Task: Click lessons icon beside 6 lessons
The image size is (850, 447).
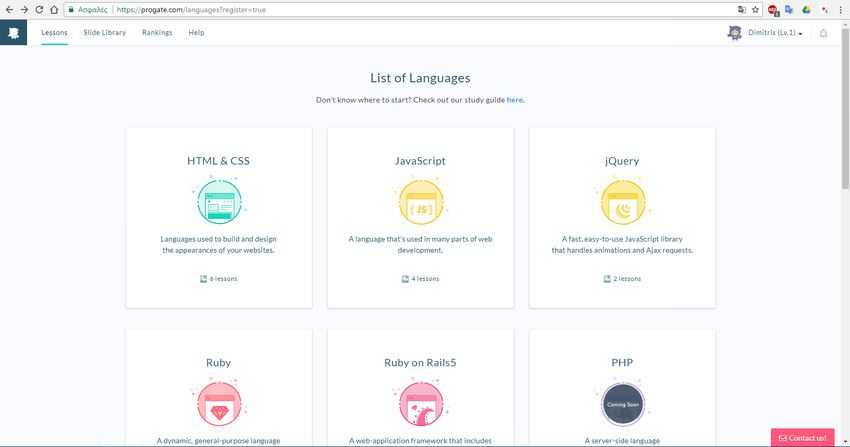Action: [203, 278]
